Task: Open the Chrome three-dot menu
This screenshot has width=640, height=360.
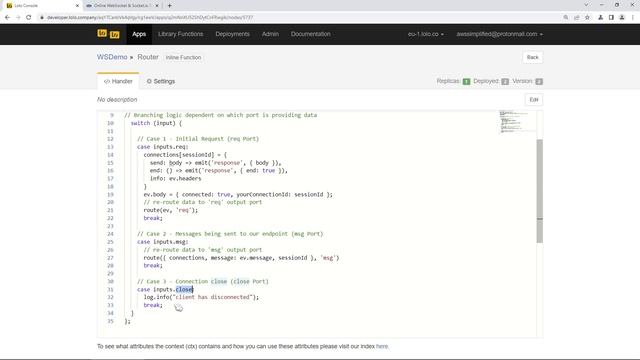Action: [633, 18]
